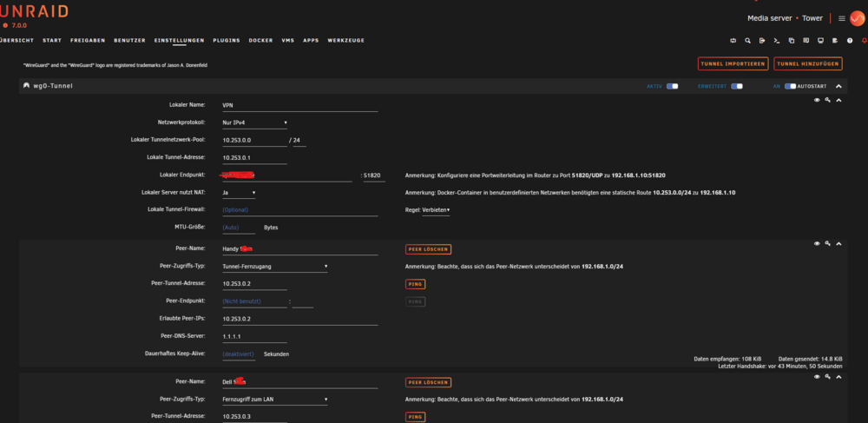868x423 pixels.
Task: Delete the Handy peer with PEER LÖSCHEN
Action: point(428,249)
